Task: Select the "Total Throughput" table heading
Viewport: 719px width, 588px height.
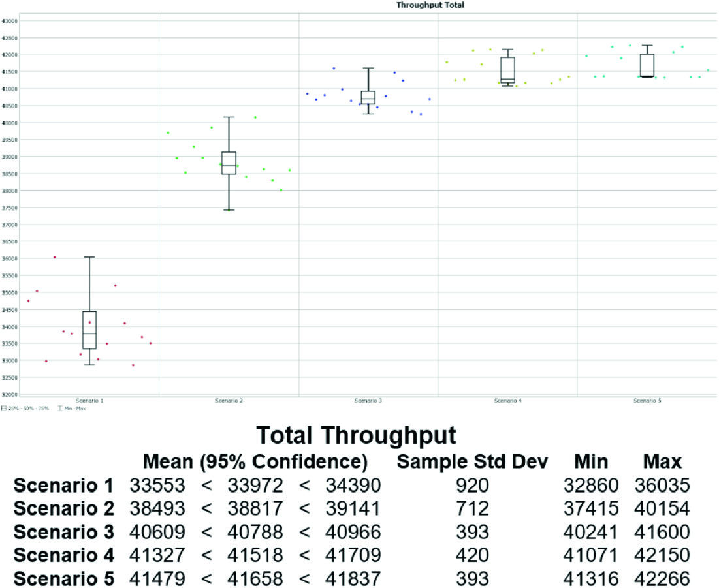Action: pos(357,435)
